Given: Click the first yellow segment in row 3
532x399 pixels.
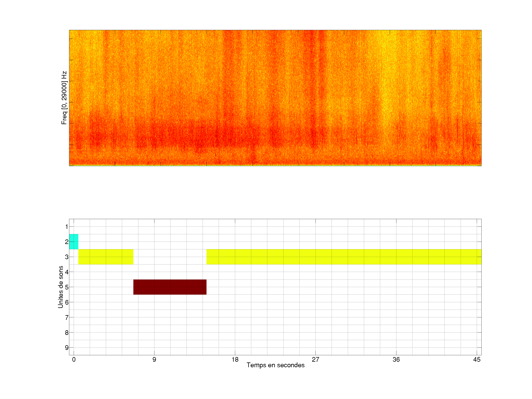Looking at the screenshot, I should click(x=106, y=257).
